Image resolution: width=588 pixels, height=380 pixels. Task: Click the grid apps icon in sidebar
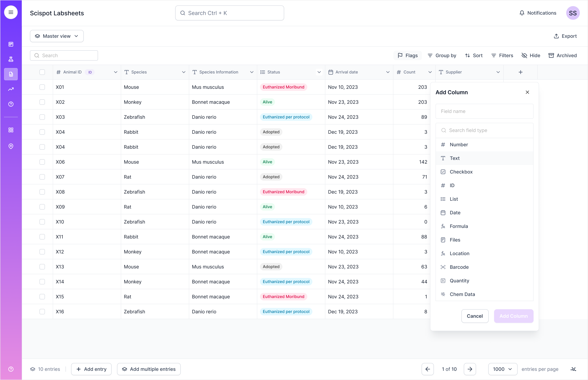(11, 130)
